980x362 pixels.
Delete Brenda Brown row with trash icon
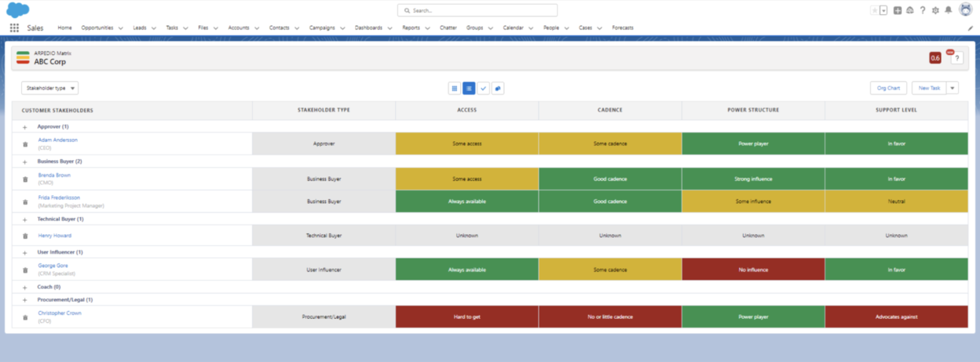click(x=25, y=179)
